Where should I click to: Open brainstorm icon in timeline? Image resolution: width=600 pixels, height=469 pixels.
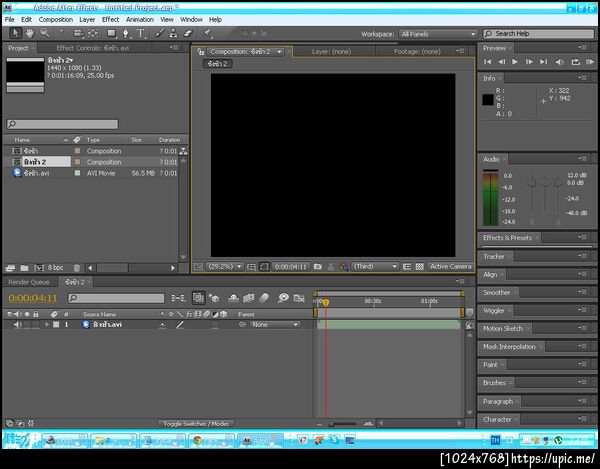pos(283,298)
